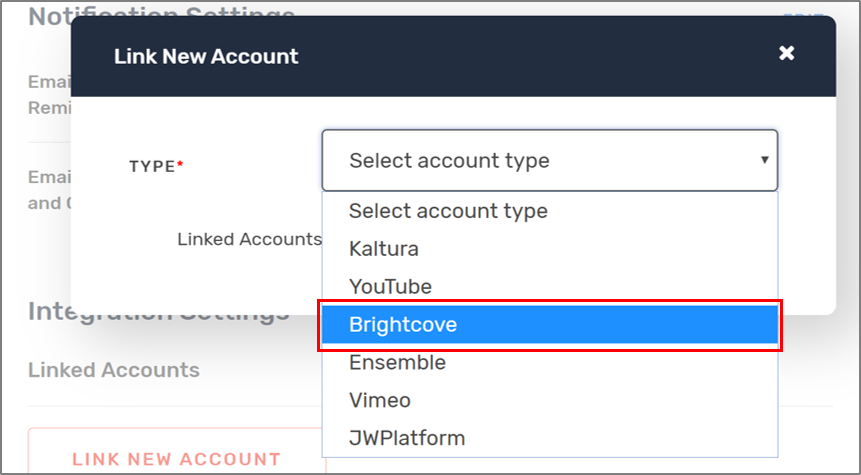Click the Linked Accounts text inside the dialog

(249, 240)
